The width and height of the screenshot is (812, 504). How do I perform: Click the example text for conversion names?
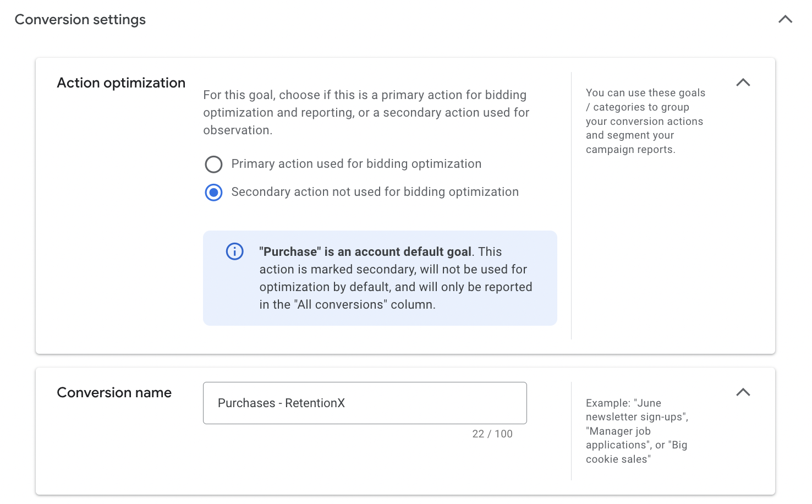click(x=635, y=431)
